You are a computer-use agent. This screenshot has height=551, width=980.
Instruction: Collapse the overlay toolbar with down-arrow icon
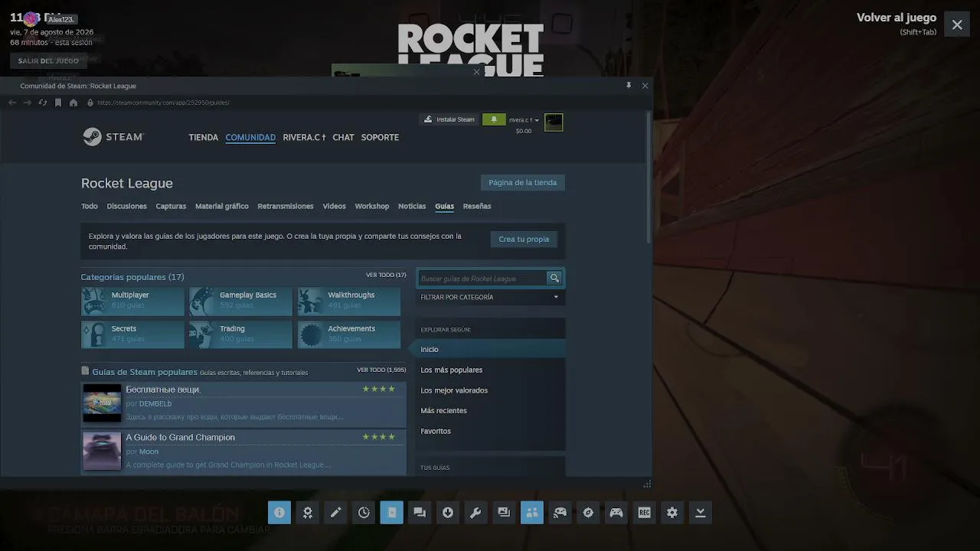tap(701, 513)
